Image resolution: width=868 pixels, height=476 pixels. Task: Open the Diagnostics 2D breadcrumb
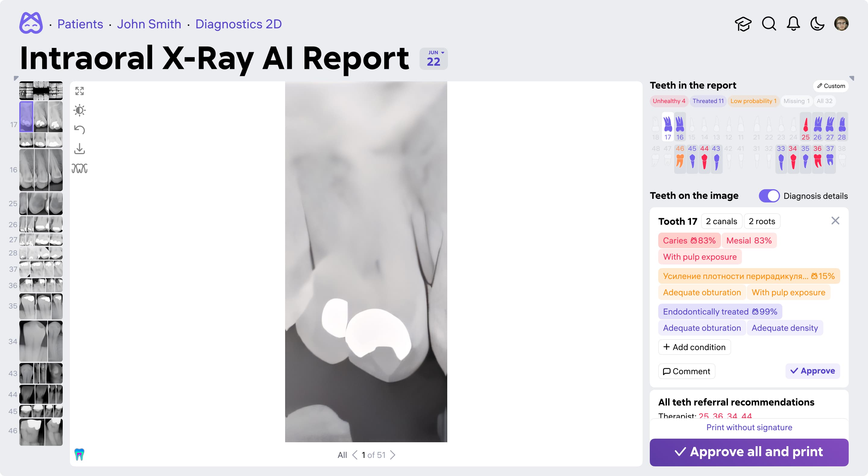click(x=238, y=24)
